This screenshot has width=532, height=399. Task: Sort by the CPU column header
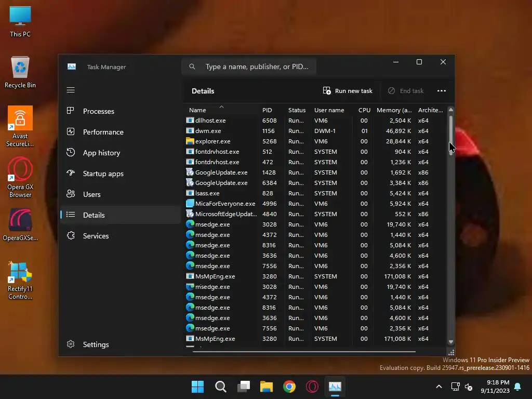(x=363, y=110)
